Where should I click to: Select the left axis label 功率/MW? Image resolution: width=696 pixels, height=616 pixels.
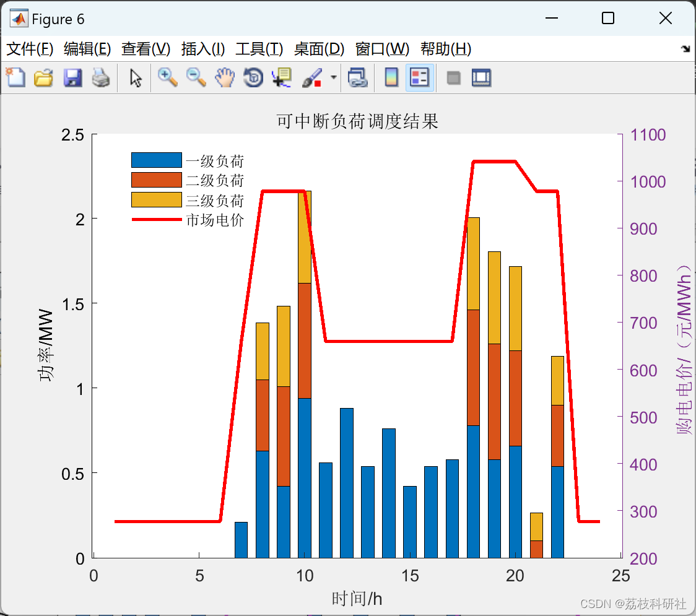point(46,345)
